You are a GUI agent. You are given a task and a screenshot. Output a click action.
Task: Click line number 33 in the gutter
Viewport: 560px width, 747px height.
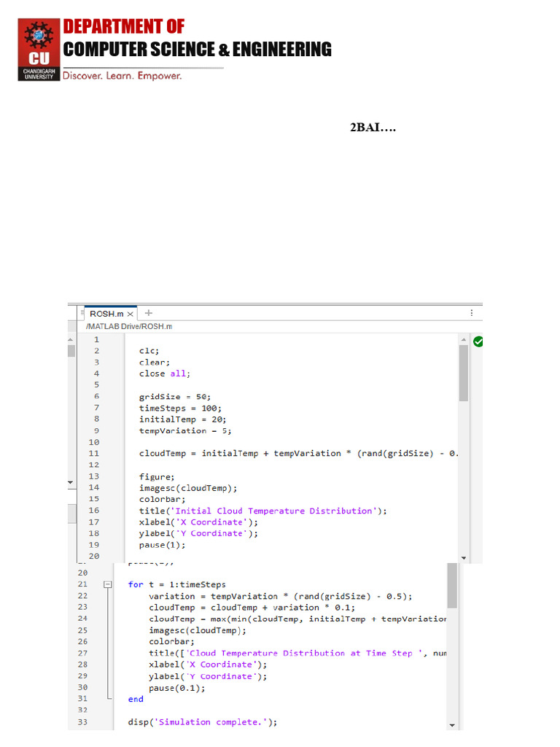click(83, 722)
